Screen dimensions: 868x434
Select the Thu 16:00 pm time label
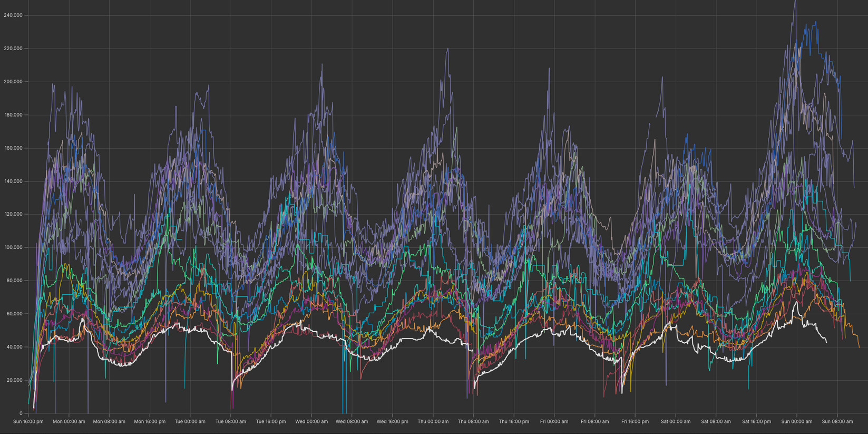pos(514,421)
